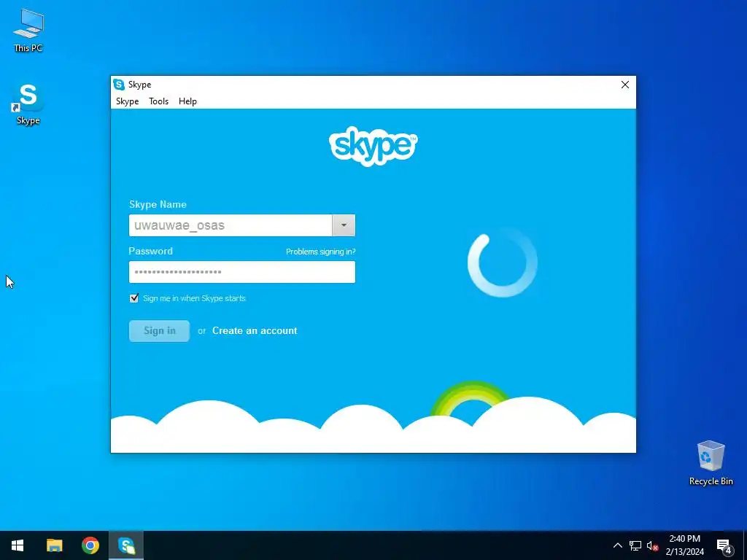Open the Skype menu
747x560 pixels.
[127, 101]
